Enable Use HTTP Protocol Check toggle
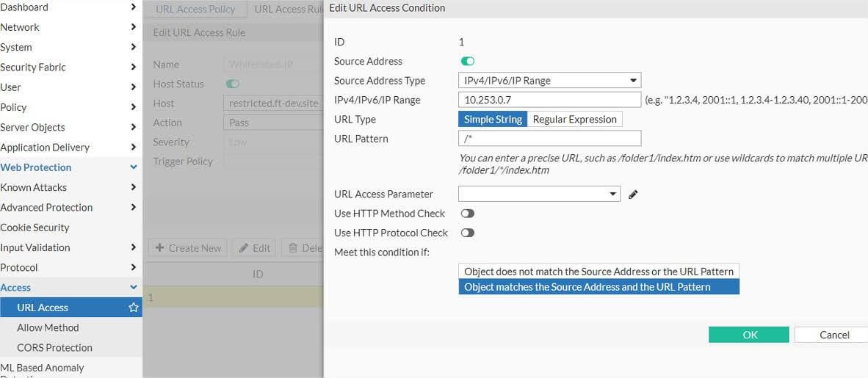 pyautogui.click(x=468, y=233)
